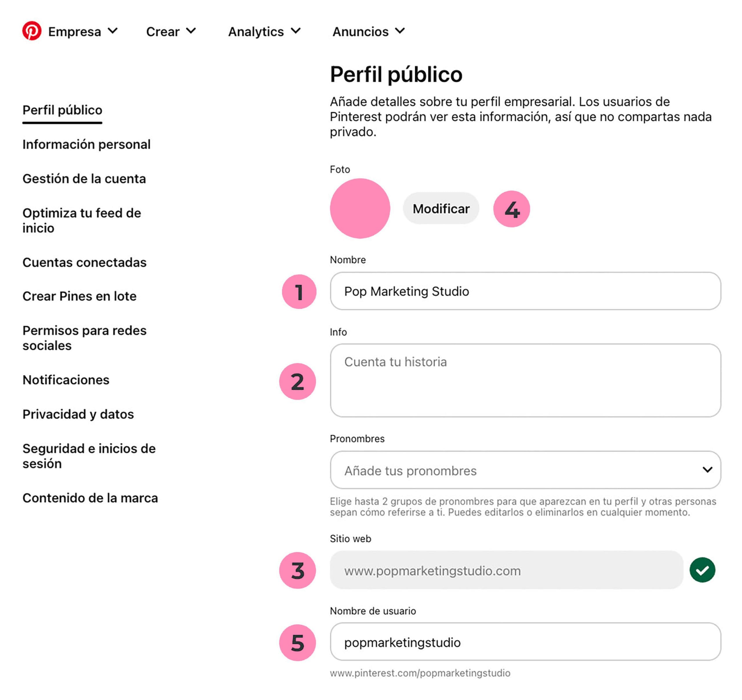Open Cuentas conectadas settings
The image size is (742, 700).
(84, 262)
